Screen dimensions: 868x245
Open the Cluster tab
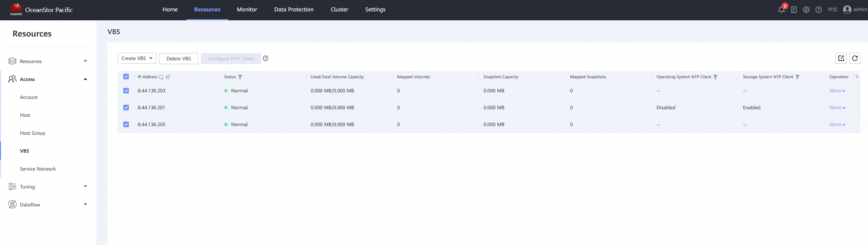(x=339, y=10)
